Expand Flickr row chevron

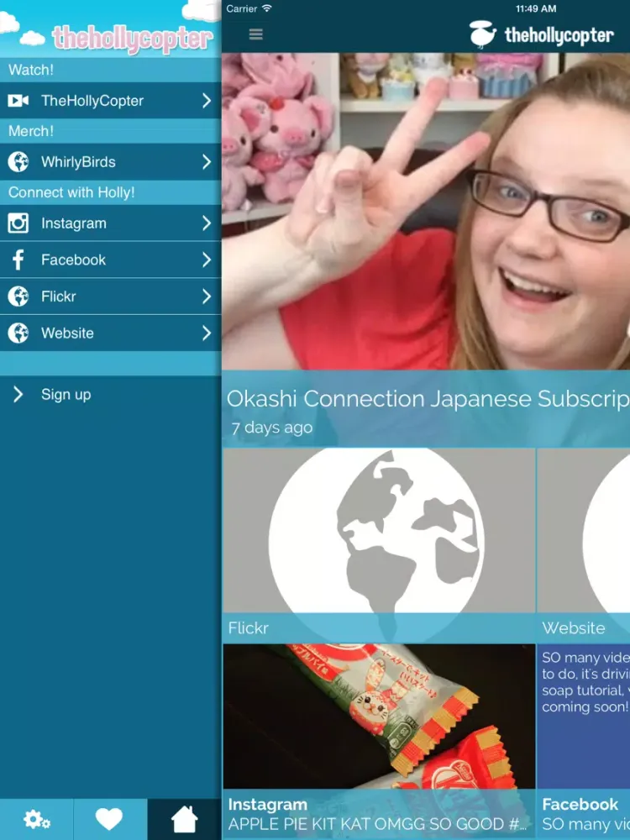207,297
